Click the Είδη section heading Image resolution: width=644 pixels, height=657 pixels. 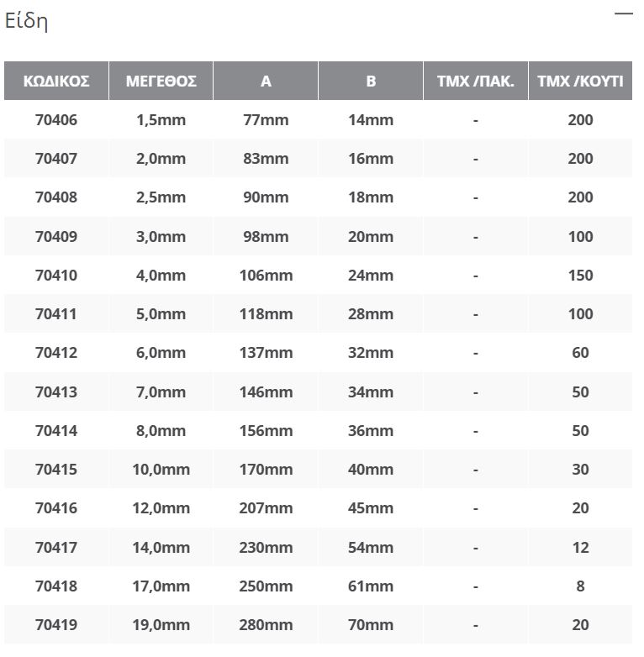26,22
